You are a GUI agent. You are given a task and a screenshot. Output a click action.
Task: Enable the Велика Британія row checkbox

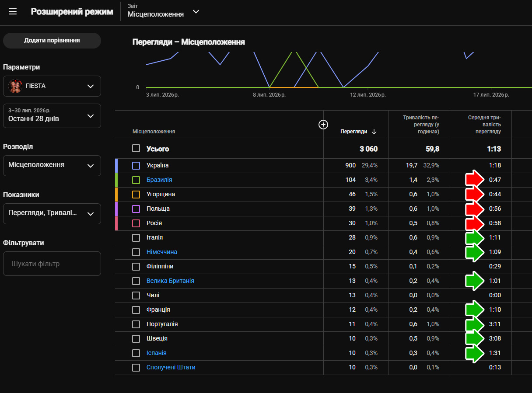(136, 281)
